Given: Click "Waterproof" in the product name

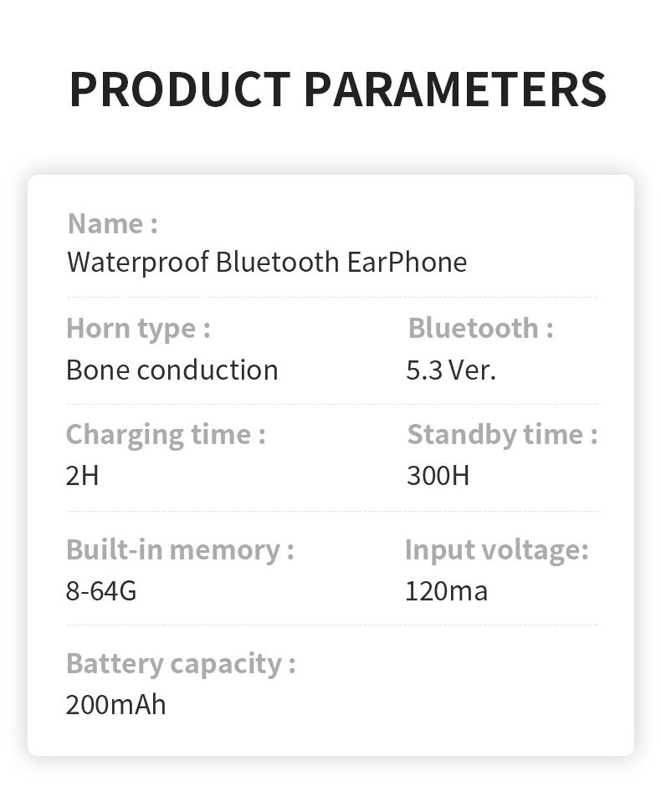Looking at the screenshot, I should tap(138, 262).
